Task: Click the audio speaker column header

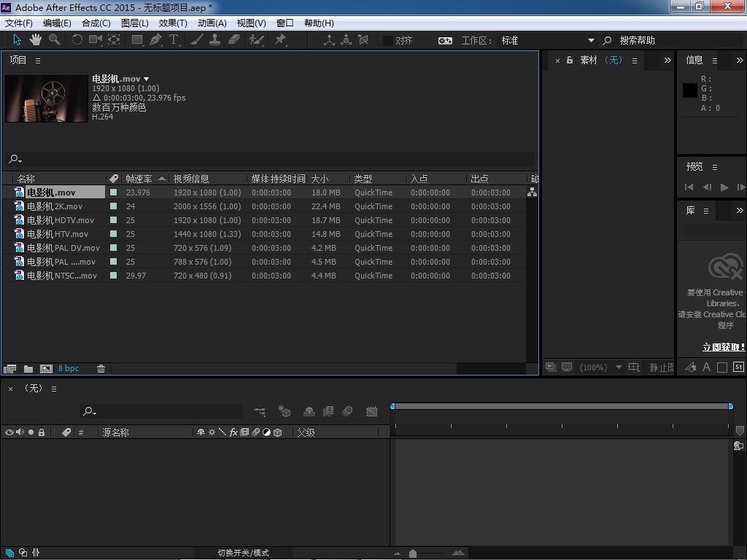Action: pyautogui.click(x=20, y=432)
